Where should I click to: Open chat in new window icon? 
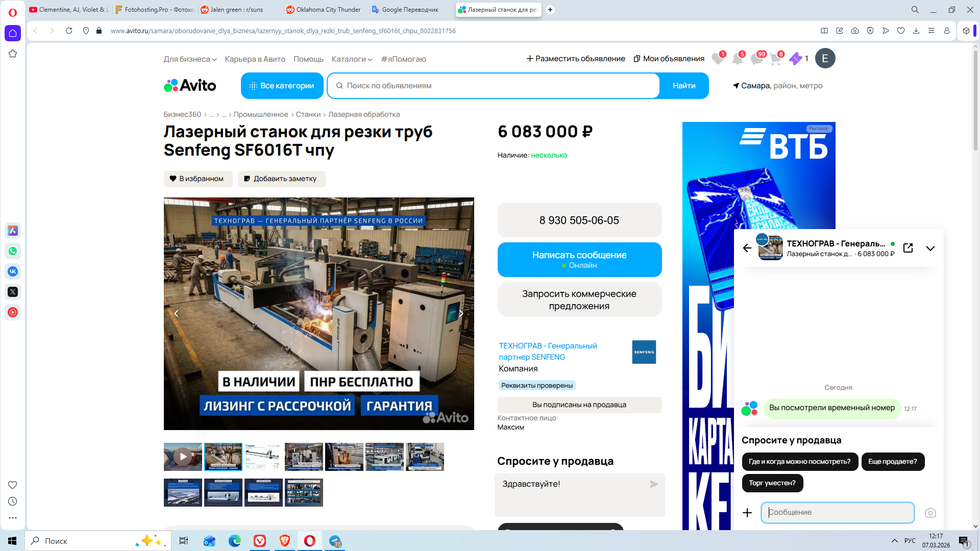pyautogui.click(x=908, y=248)
